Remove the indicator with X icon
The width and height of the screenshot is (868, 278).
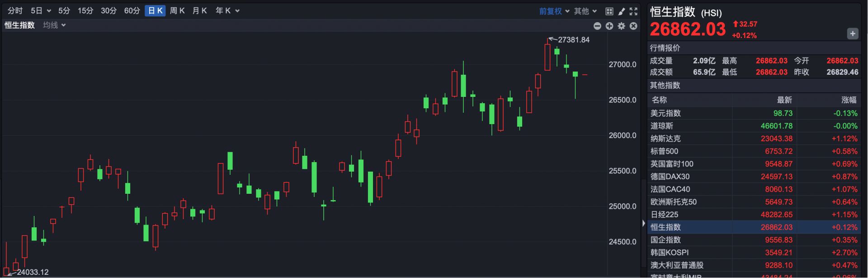(633, 26)
